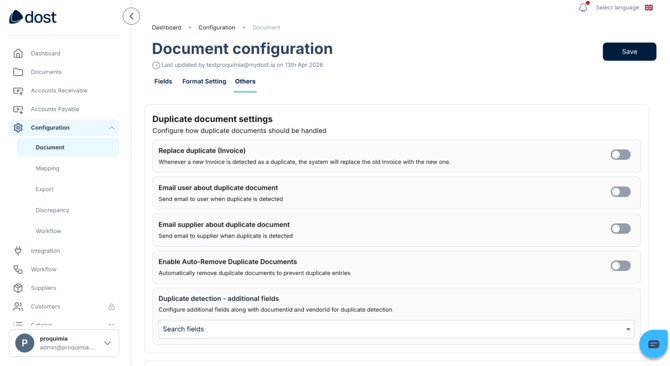The width and height of the screenshot is (670, 366).
Task: Click the Customers people icon
Action: tap(18, 307)
